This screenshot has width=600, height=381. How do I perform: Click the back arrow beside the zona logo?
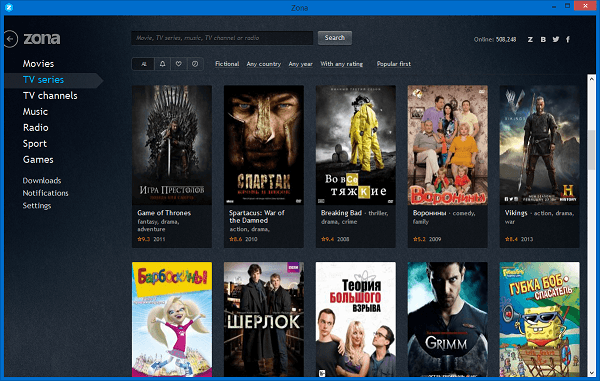click(11, 39)
